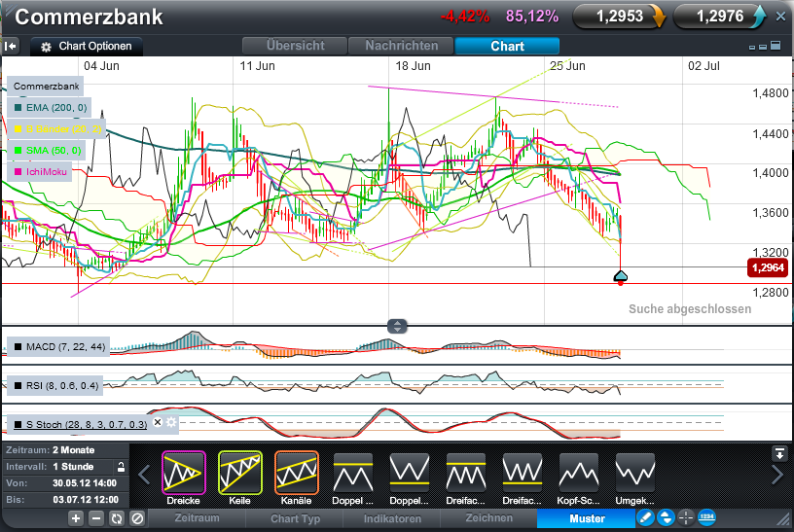794x532 pixels.
Task: Remove the S Stoch indicator with X
Action: coord(158,422)
